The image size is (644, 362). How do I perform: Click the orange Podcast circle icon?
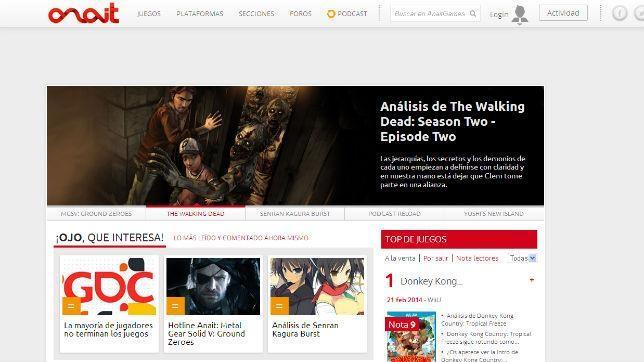(x=331, y=14)
